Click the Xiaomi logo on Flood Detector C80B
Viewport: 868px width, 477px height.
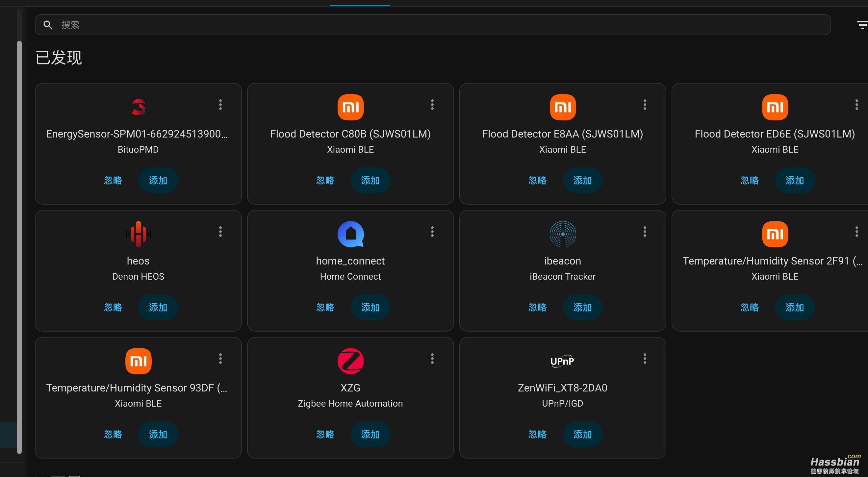tap(350, 107)
